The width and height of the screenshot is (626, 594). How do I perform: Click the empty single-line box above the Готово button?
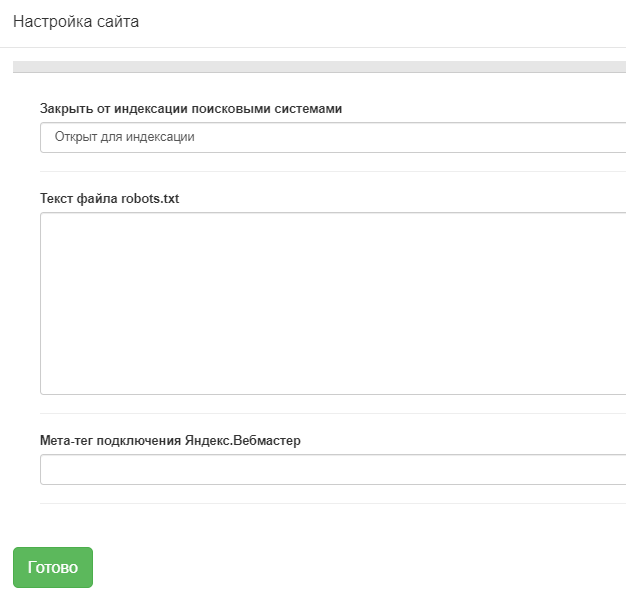pos(333,469)
